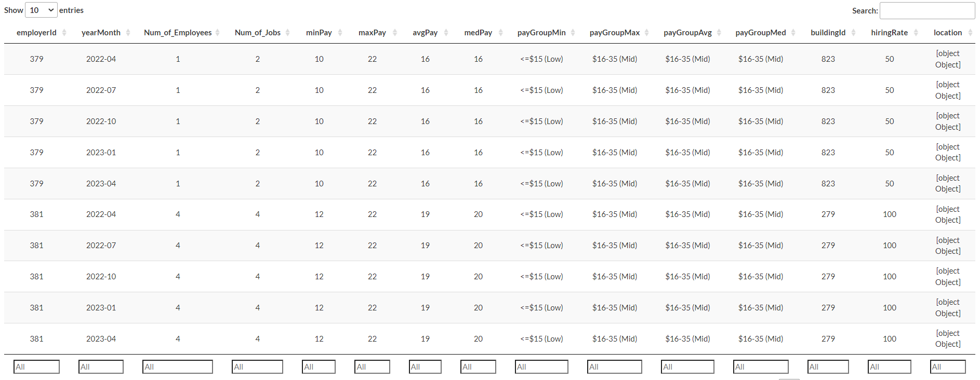980x380 pixels.
Task: Sort by payGroupMin using its arrows
Action: point(573,33)
